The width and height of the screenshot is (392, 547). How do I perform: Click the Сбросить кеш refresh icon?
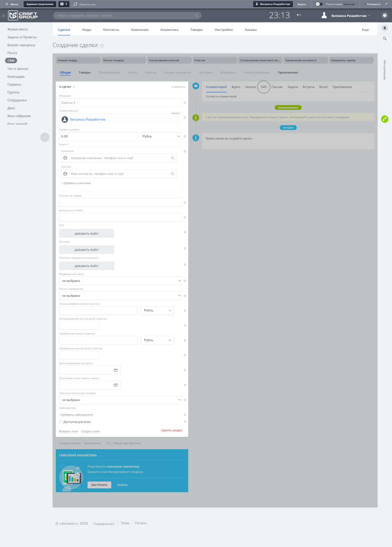click(x=76, y=4)
